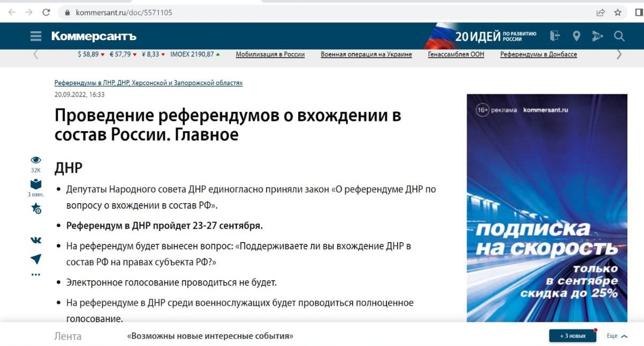644x346 pixels.
Task: Bookmark this page with the star icon
Action: pos(618,12)
